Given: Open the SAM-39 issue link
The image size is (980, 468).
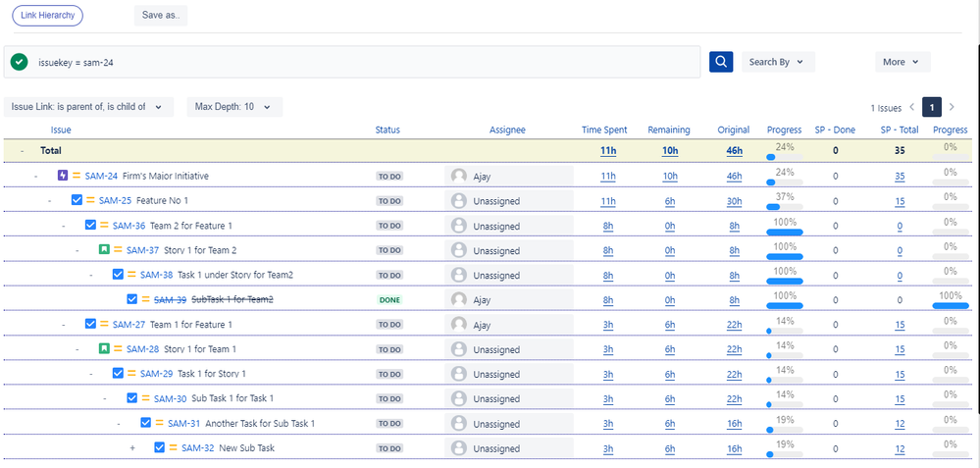Looking at the screenshot, I should click(x=170, y=300).
